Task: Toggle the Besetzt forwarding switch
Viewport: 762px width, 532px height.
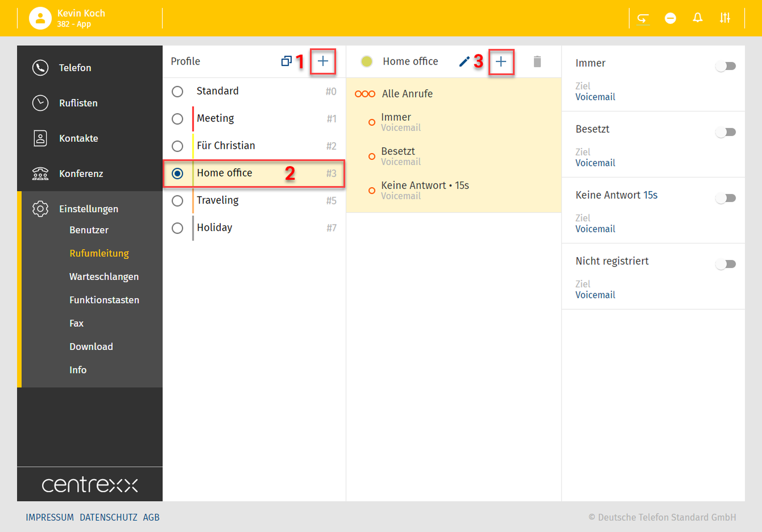Action: click(725, 132)
